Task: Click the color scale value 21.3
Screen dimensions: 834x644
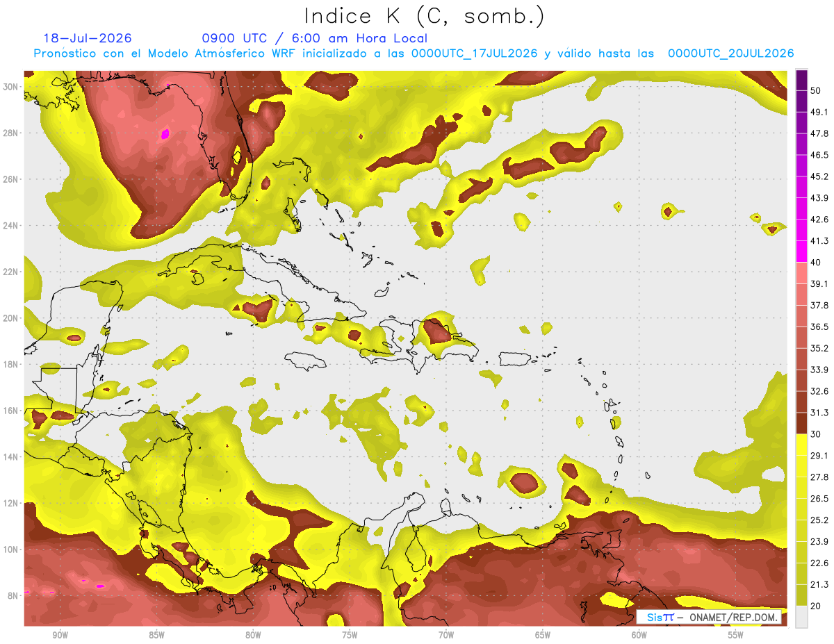Action: (x=819, y=584)
